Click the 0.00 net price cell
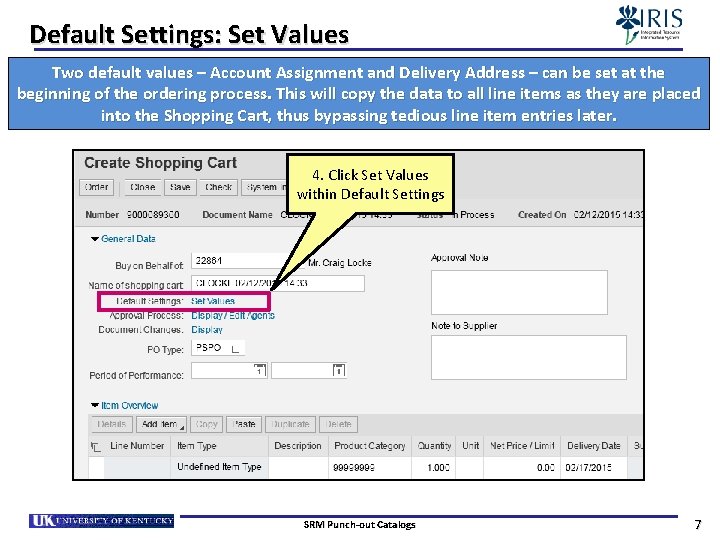 (x=522, y=467)
